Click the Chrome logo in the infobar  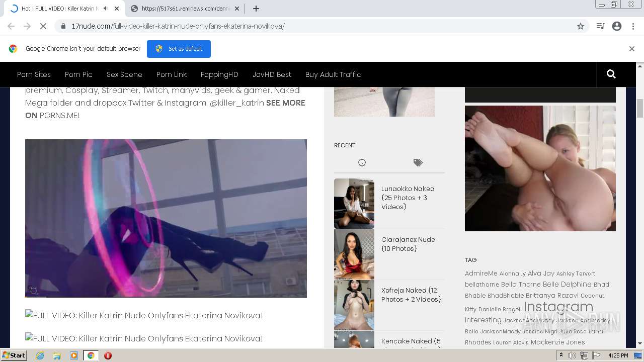coord(13,49)
